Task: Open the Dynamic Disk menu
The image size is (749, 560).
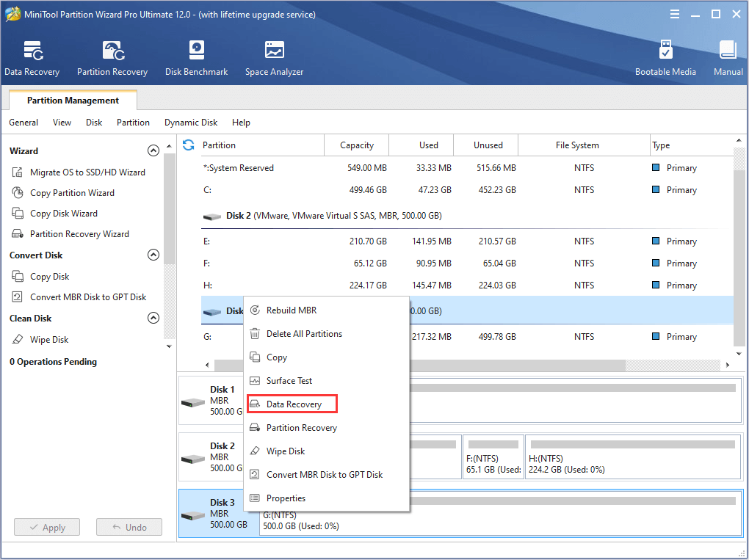Action: pyautogui.click(x=191, y=123)
